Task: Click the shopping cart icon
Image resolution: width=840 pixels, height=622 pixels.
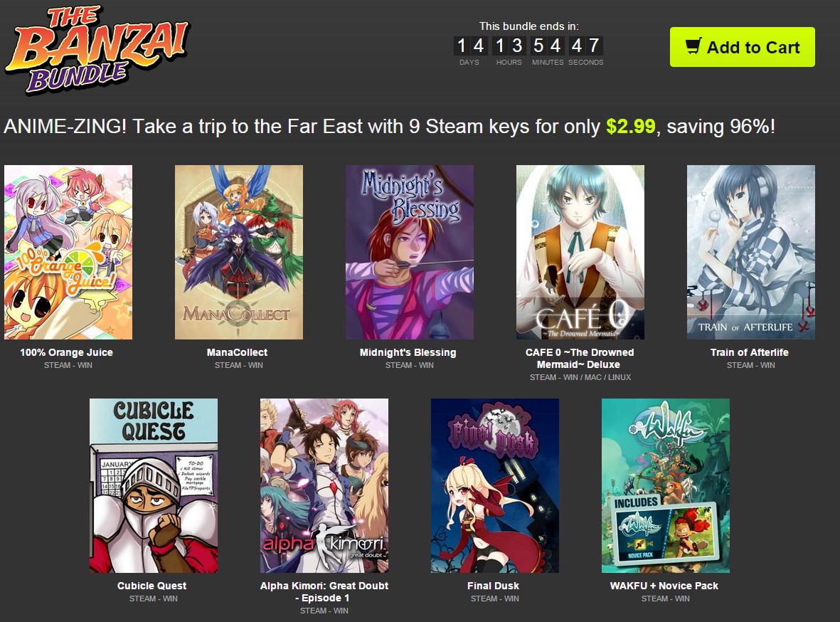Action: pyautogui.click(x=693, y=46)
